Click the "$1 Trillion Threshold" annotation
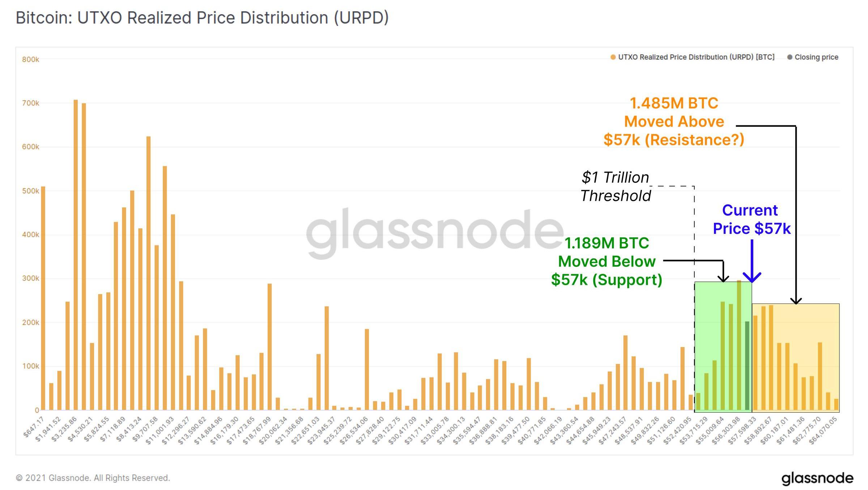Screen dimensions: 868x490 (x=616, y=186)
